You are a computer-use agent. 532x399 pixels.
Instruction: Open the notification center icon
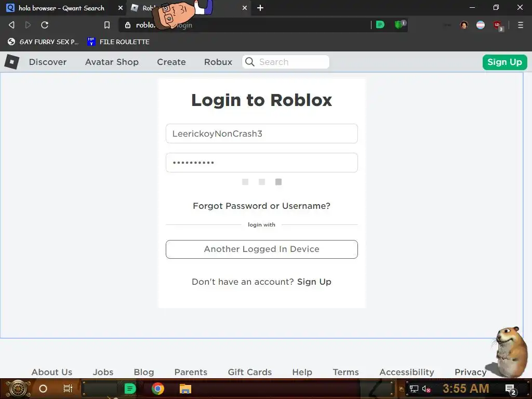511,390
